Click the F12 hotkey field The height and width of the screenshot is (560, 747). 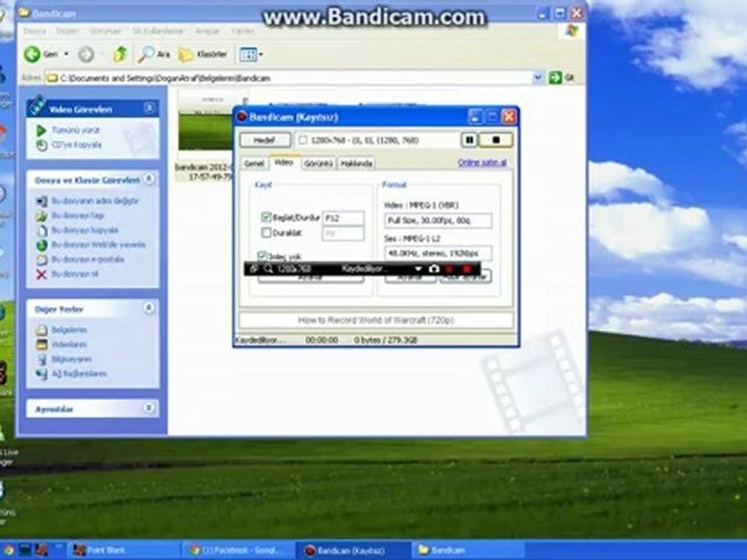[343, 218]
